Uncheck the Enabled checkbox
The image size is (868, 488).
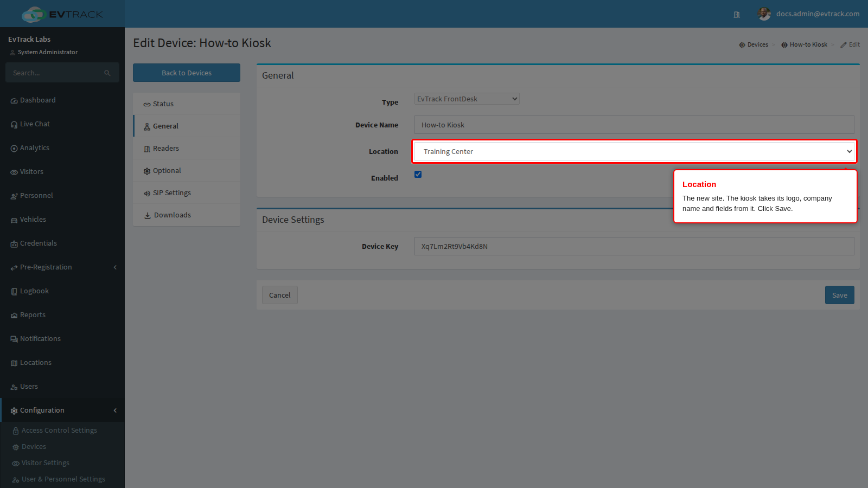tap(418, 174)
